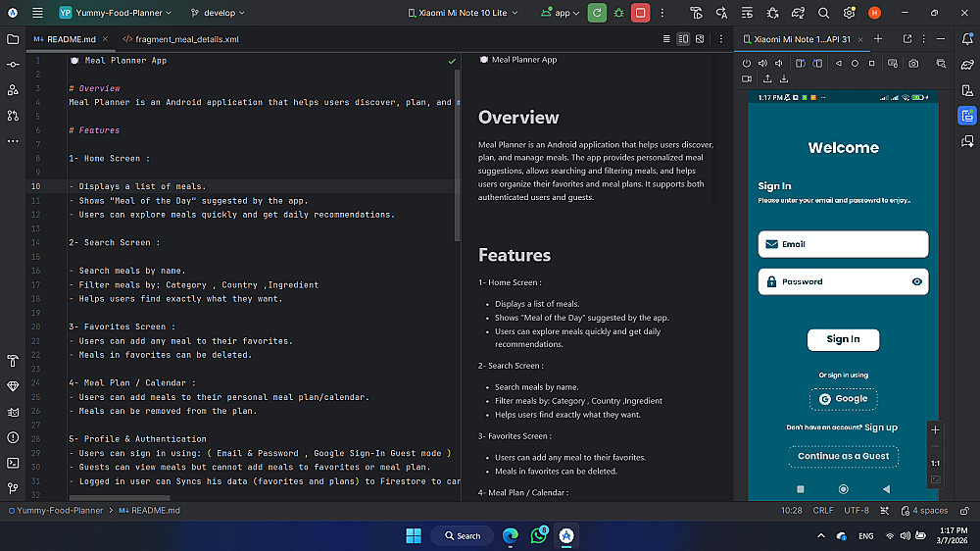Open the IDE settings gear
The height and width of the screenshot is (551, 980).
coord(849,13)
